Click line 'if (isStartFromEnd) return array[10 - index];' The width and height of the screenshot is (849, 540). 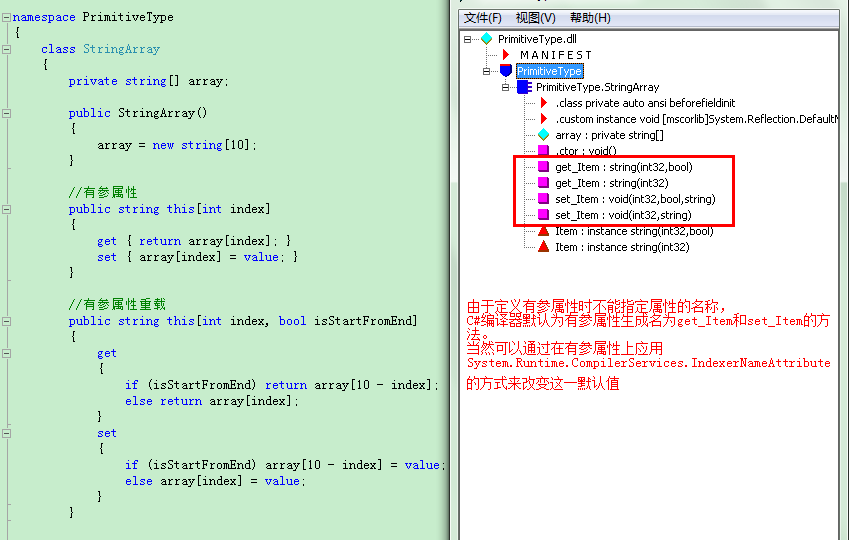coord(282,385)
